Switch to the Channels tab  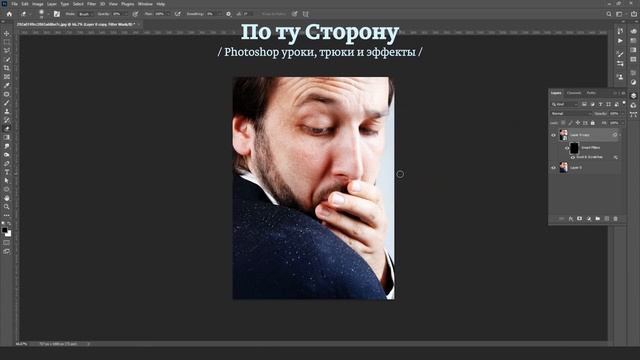click(x=574, y=93)
